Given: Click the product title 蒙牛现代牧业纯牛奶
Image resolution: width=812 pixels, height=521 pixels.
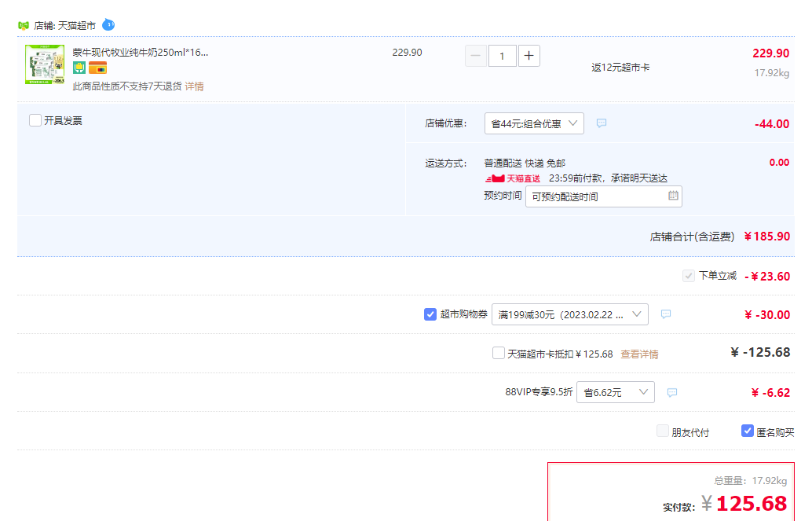Looking at the screenshot, I should (141, 53).
